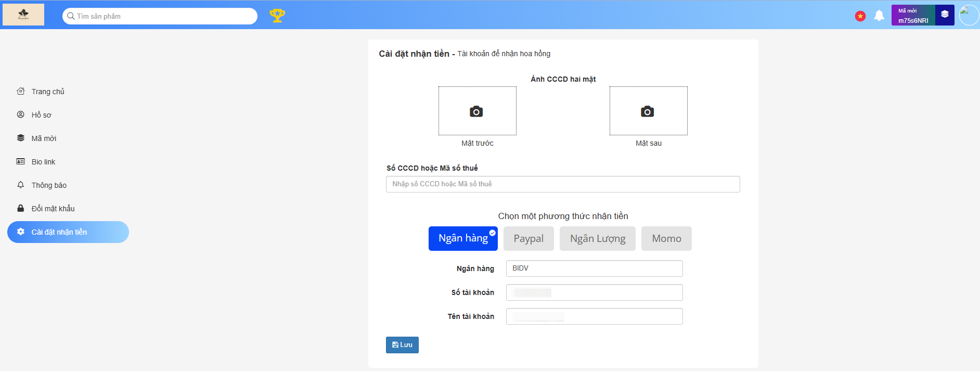This screenshot has height=371, width=980.
Task: Go to Trang chủ page
Action: point(48,92)
